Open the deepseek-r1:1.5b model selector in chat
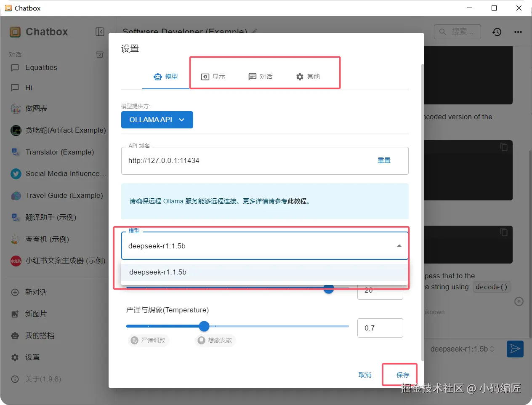 (462, 349)
